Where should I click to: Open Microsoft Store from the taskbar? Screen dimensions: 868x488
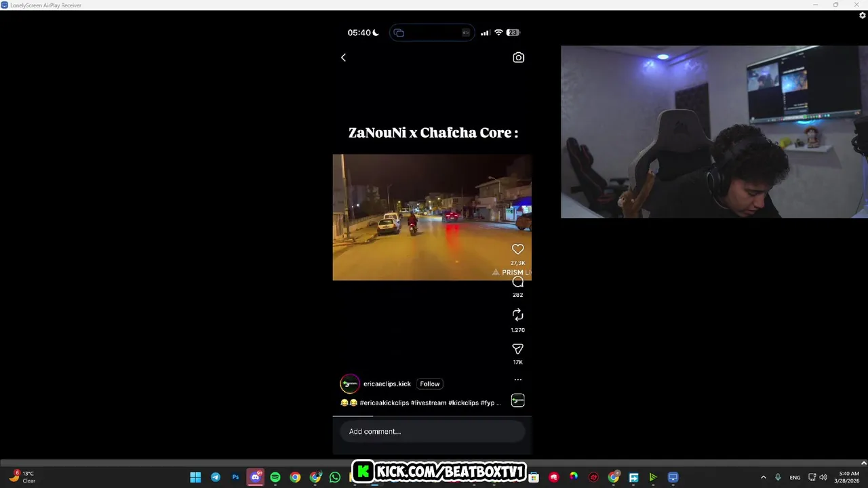(533, 477)
